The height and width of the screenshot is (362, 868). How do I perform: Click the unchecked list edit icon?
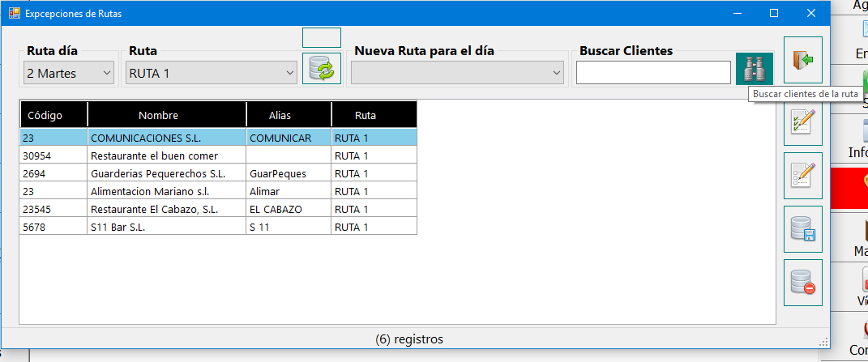point(802,176)
